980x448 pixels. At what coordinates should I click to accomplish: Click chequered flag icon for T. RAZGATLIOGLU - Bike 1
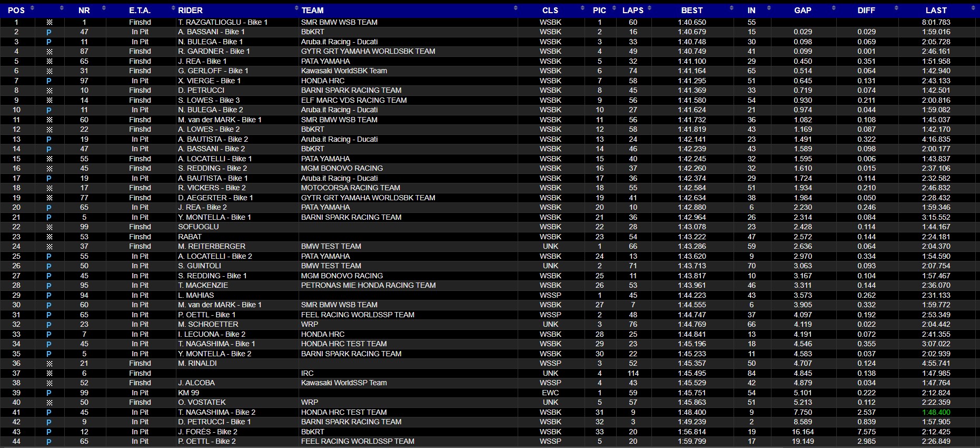click(x=49, y=23)
